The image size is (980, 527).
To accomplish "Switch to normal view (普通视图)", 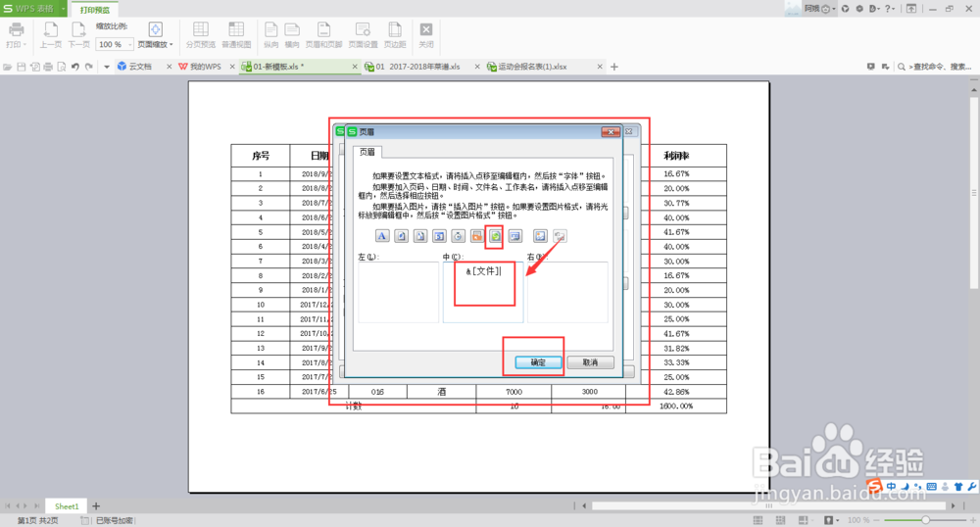I will [x=236, y=35].
